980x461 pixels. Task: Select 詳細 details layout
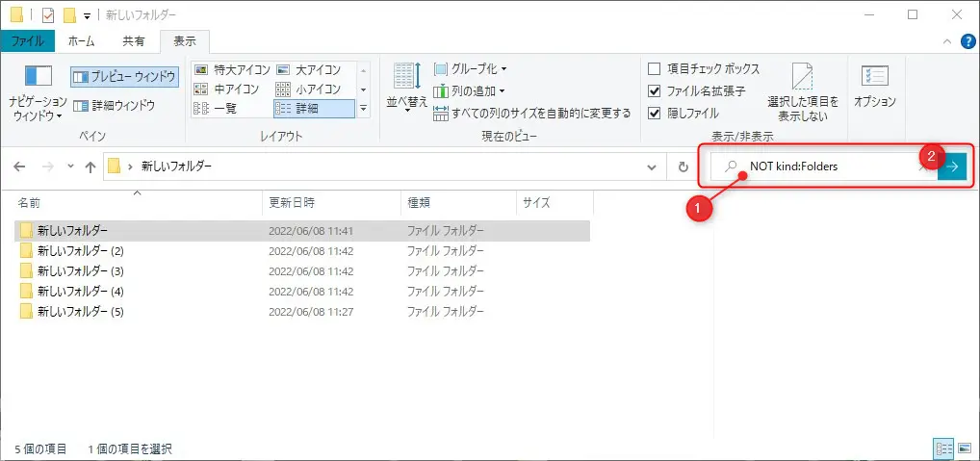coord(315,108)
